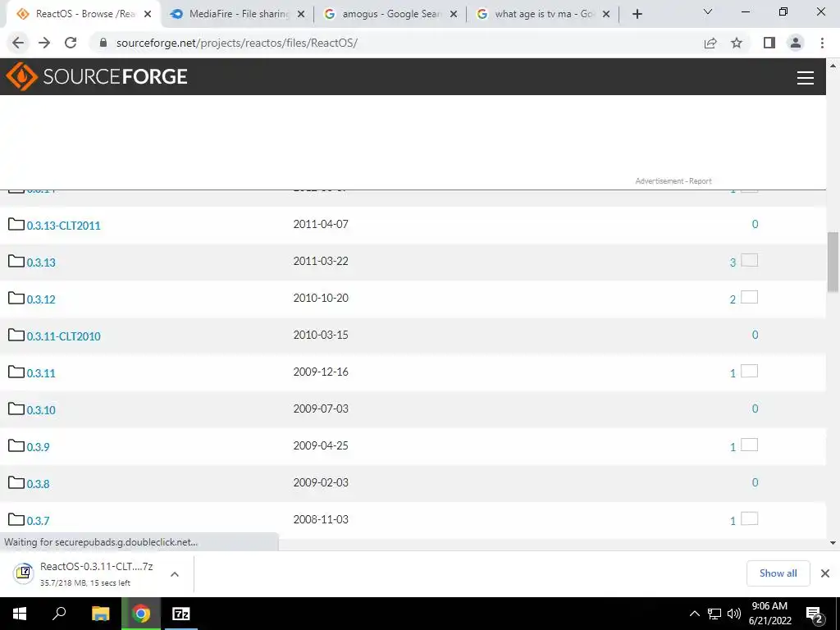
Task: Open the volume control in tray
Action: 734,614
